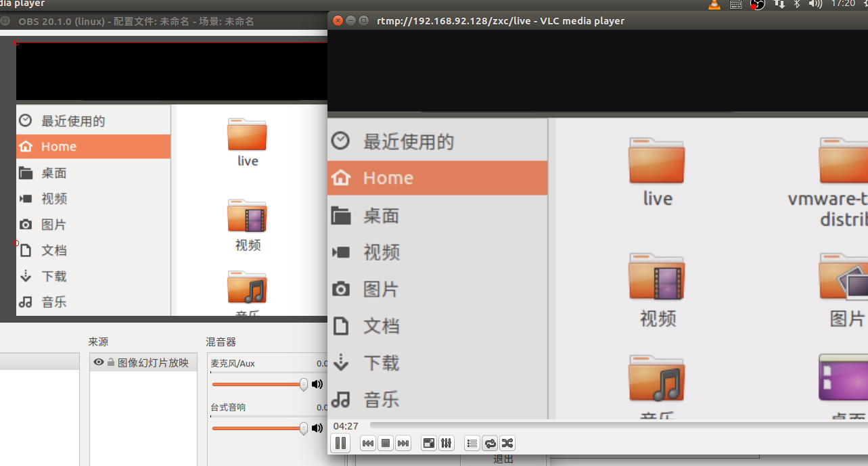Adjust the 台式音响 volume slider

(260, 428)
